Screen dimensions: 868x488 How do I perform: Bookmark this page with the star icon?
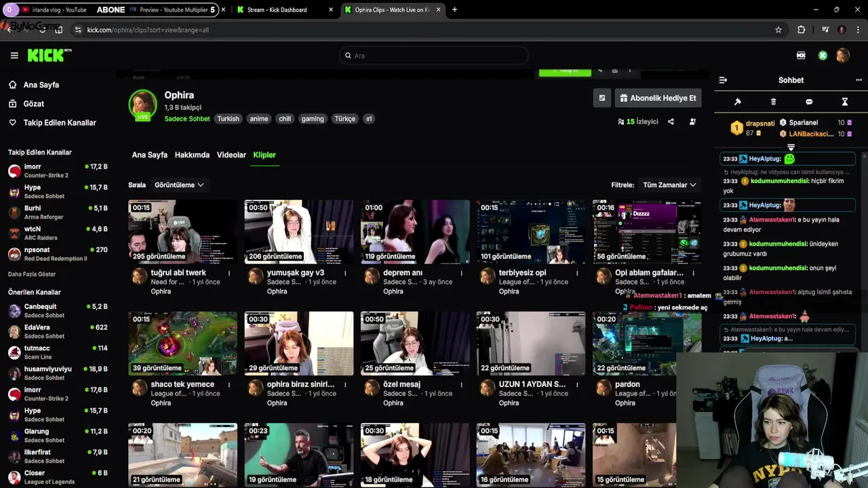coord(778,30)
